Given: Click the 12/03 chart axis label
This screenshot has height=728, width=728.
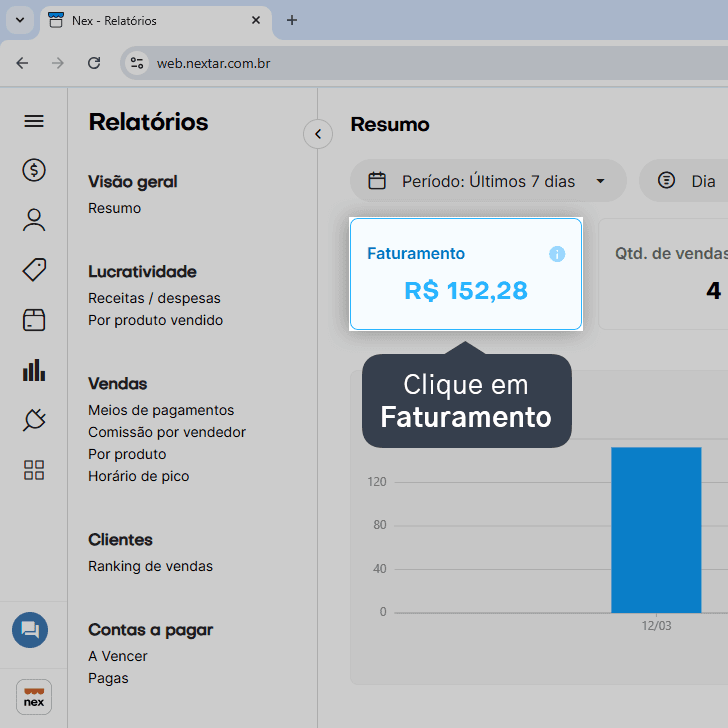Looking at the screenshot, I should click(x=656, y=626).
